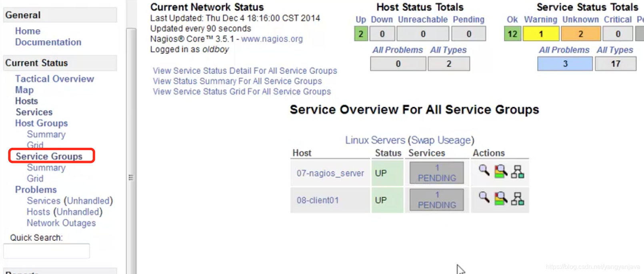Select Hosts in Current Status menu
Image resolution: width=644 pixels, height=274 pixels.
(26, 101)
